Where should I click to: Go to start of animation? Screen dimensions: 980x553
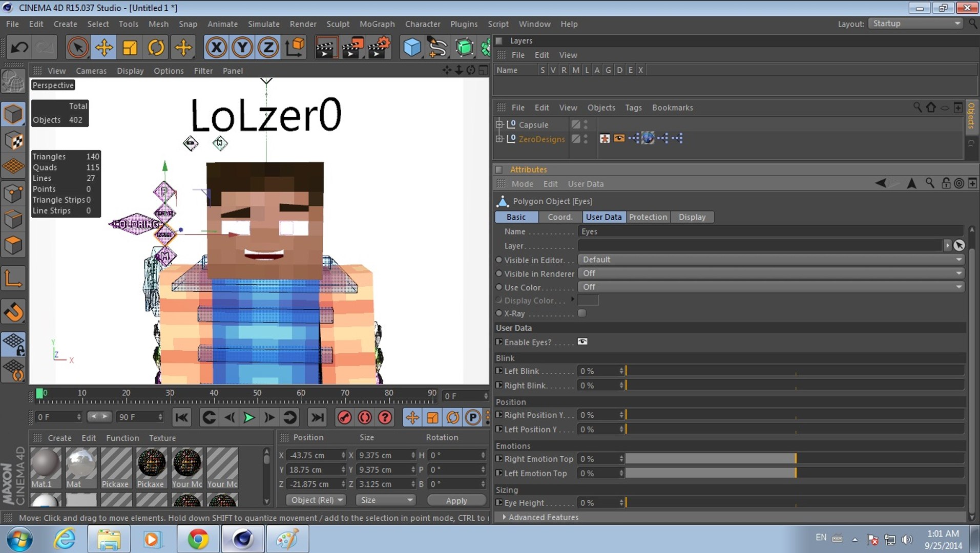point(182,418)
